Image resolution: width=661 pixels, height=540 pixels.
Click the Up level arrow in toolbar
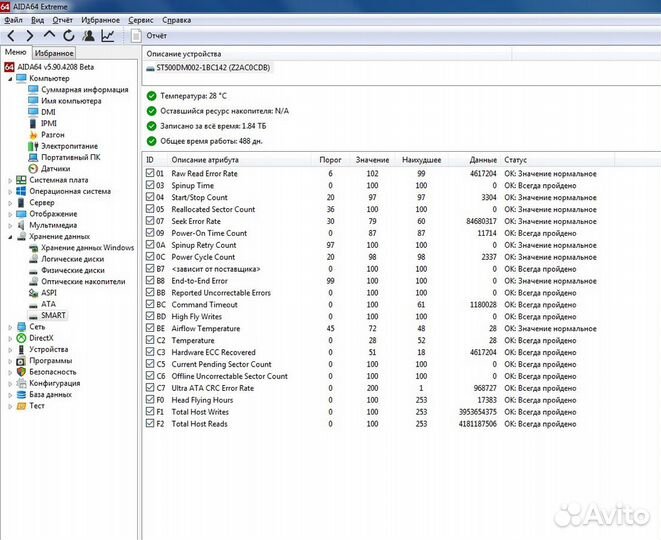tap(49, 35)
